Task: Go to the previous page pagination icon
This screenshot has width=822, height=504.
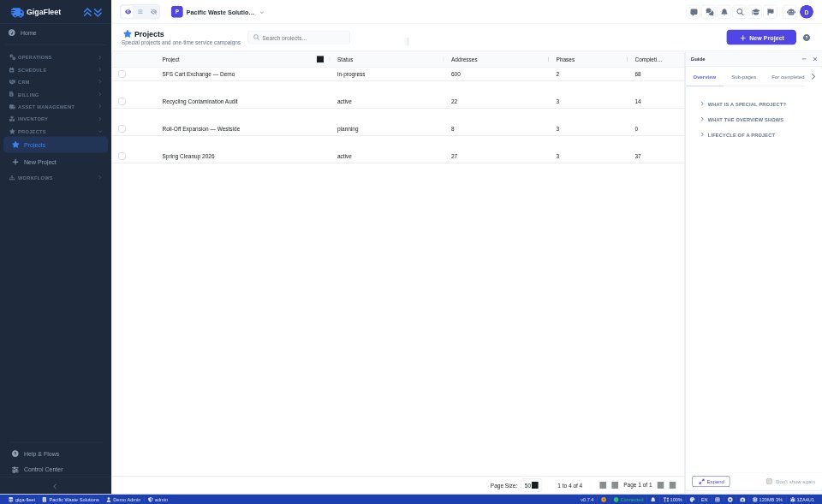Action: pyautogui.click(x=615, y=485)
